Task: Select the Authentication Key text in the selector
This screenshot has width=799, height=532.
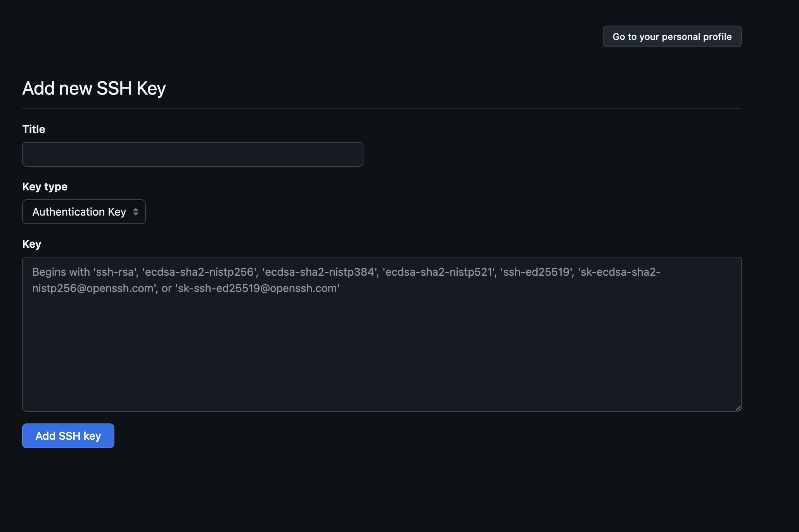Action: [x=79, y=212]
